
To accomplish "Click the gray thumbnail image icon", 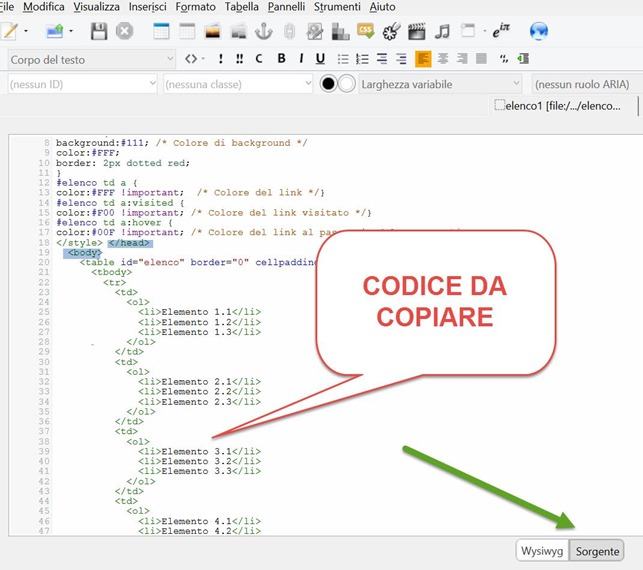I will tap(238, 31).
